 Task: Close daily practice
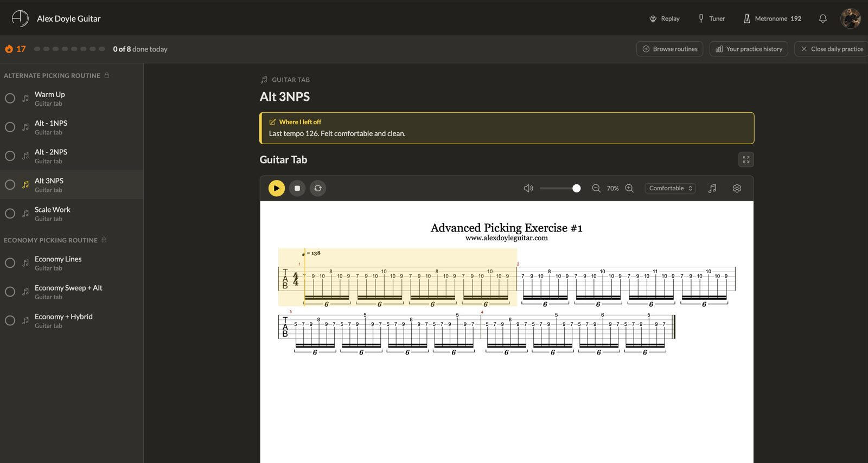click(x=832, y=49)
